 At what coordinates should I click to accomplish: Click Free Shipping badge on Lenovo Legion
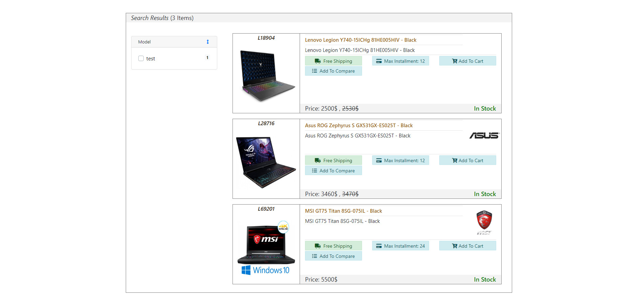[x=334, y=61]
